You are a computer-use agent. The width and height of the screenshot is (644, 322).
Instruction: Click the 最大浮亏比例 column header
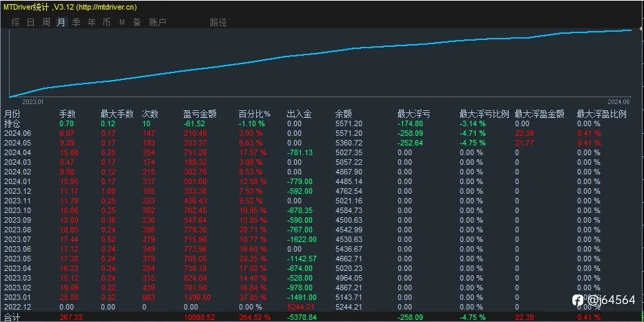tap(485, 114)
